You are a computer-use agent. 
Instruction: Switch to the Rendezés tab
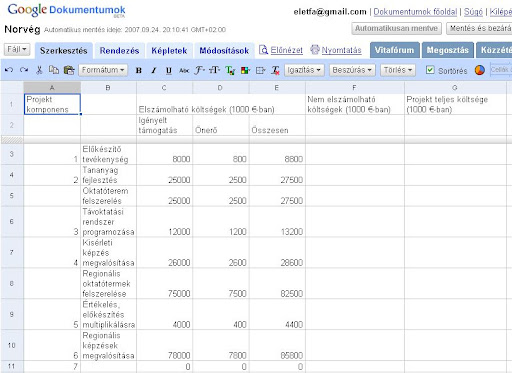[119, 51]
